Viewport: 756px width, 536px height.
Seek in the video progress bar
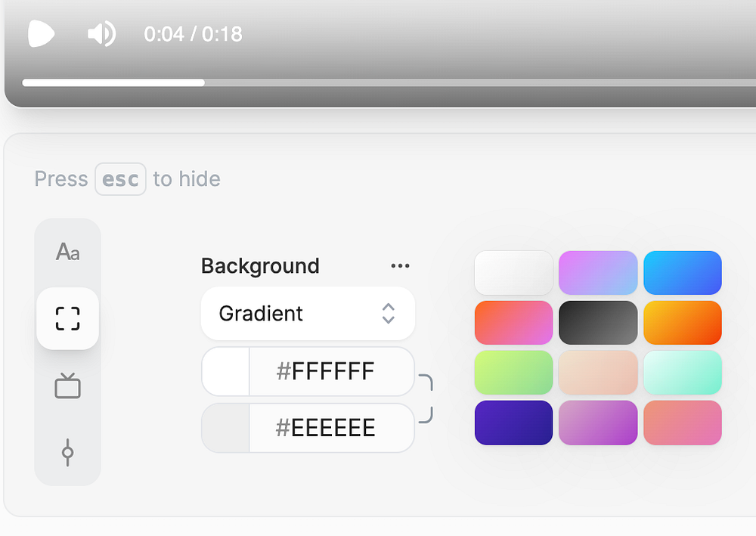(378, 82)
